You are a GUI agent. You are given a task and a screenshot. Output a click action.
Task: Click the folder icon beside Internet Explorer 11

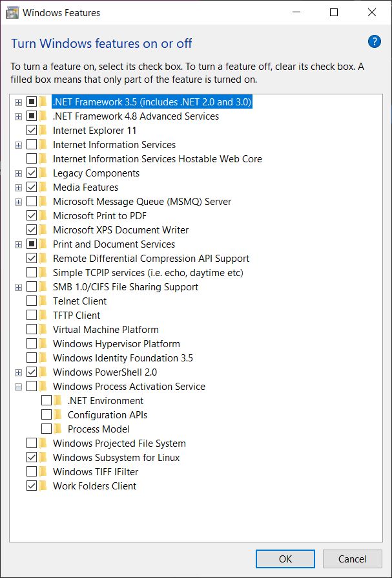coord(43,131)
